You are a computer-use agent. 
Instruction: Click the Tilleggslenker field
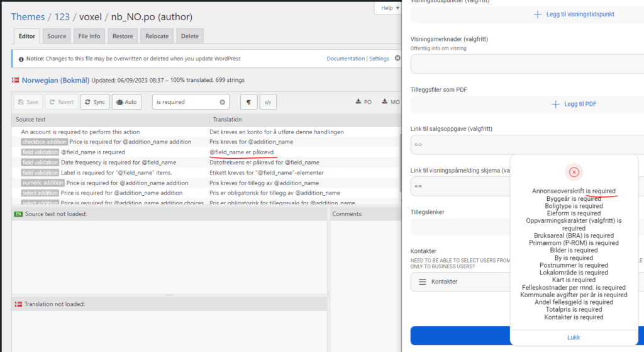(x=460, y=227)
